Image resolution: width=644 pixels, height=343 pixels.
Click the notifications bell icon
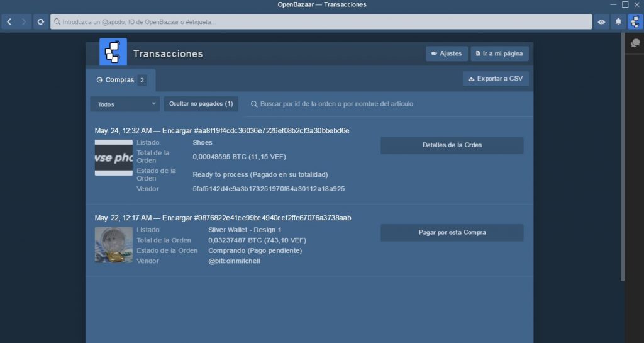[x=618, y=22]
